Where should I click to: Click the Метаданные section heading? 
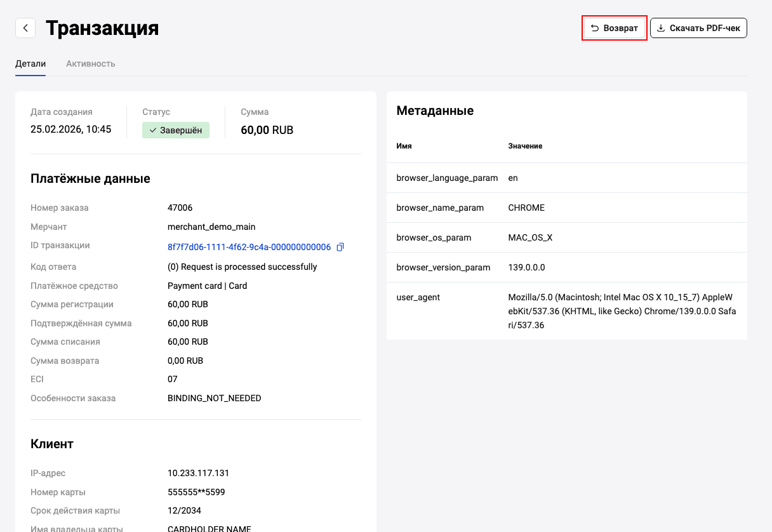[x=435, y=110]
